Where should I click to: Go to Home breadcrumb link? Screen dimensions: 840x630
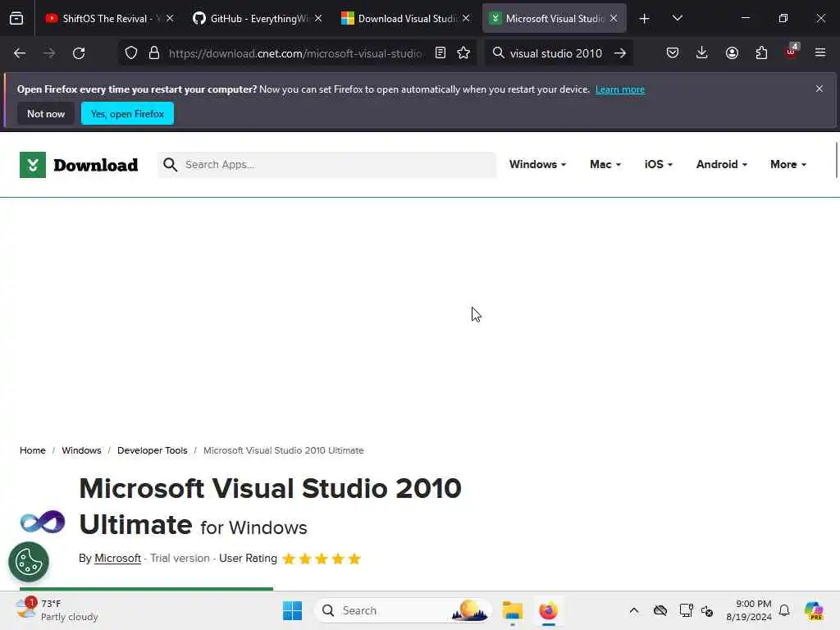click(x=33, y=450)
